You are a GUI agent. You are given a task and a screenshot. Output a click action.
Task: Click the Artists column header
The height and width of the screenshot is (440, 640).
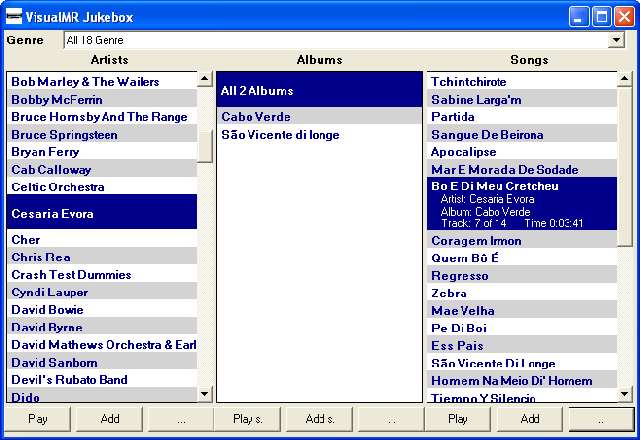[x=109, y=60]
